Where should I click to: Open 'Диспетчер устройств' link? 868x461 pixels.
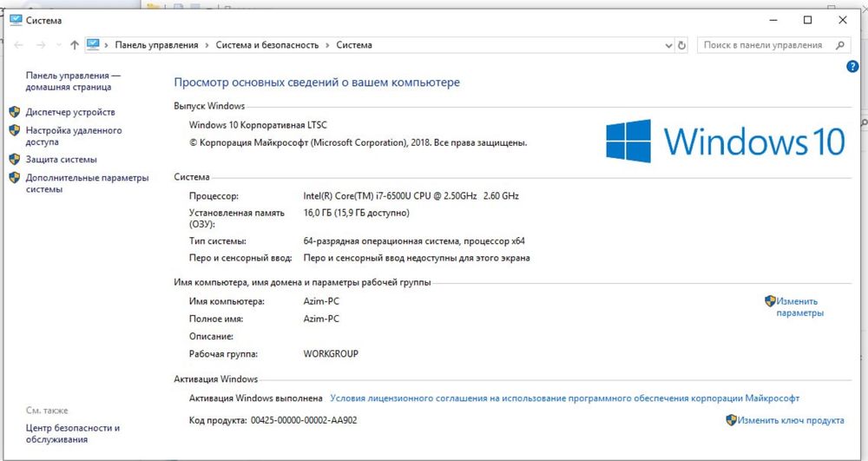(70, 112)
